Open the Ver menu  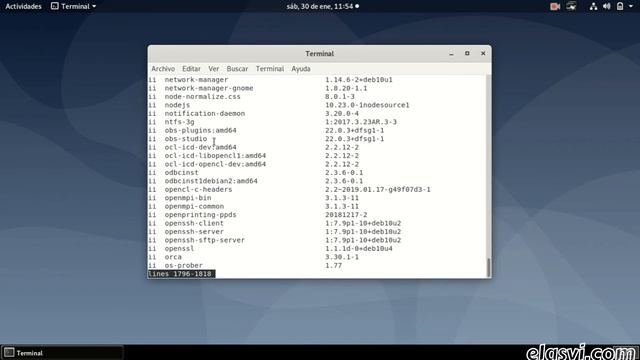pyautogui.click(x=213, y=69)
